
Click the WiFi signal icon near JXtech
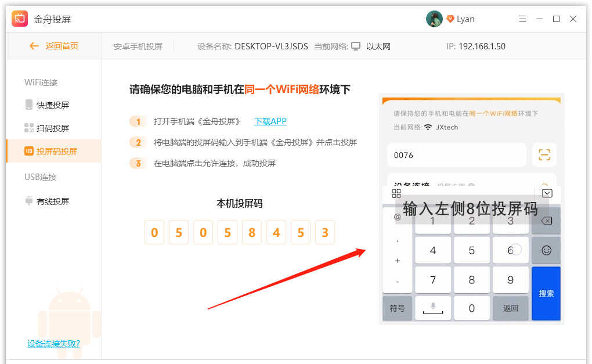point(428,127)
